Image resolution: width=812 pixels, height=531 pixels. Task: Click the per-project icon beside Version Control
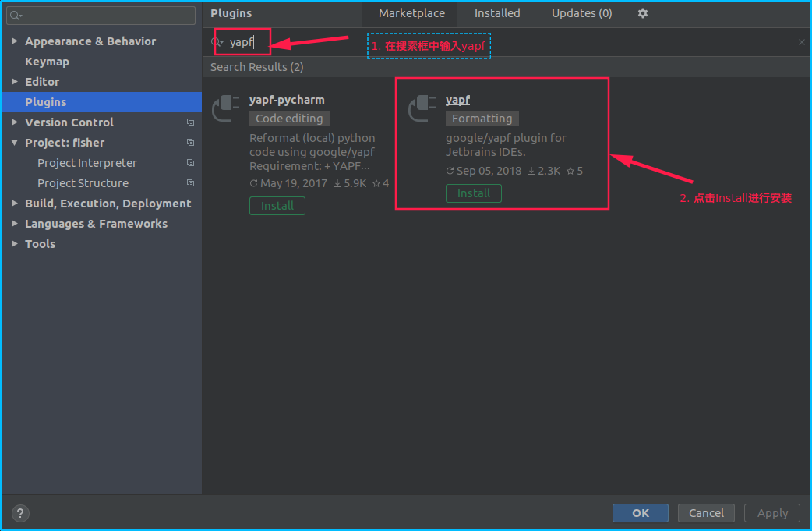190,122
